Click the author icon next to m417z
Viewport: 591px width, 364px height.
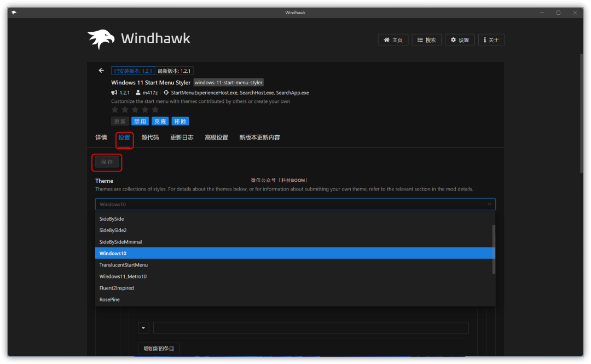pos(138,93)
